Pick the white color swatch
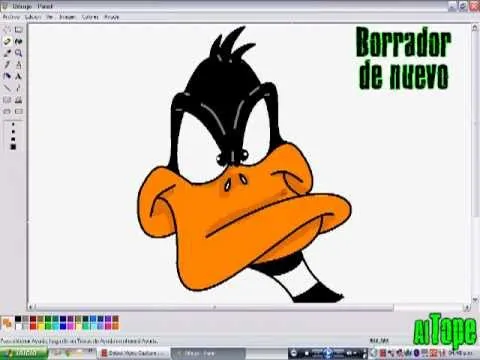This screenshot has width=480, height=360. click(x=18, y=326)
